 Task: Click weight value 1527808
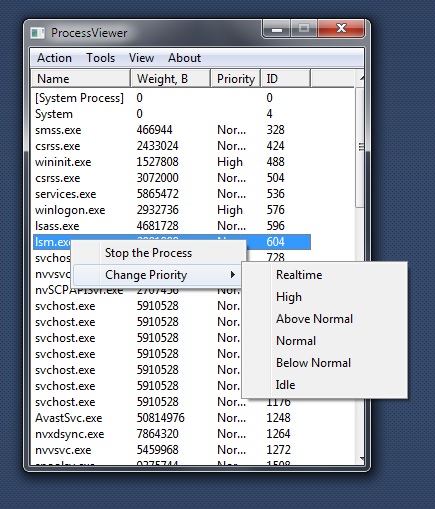(x=158, y=162)
